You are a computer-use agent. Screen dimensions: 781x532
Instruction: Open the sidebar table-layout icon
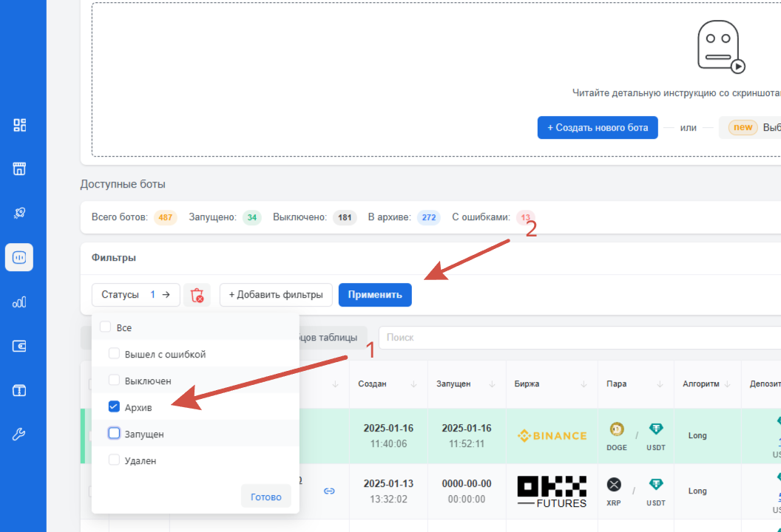pos(19,390)
